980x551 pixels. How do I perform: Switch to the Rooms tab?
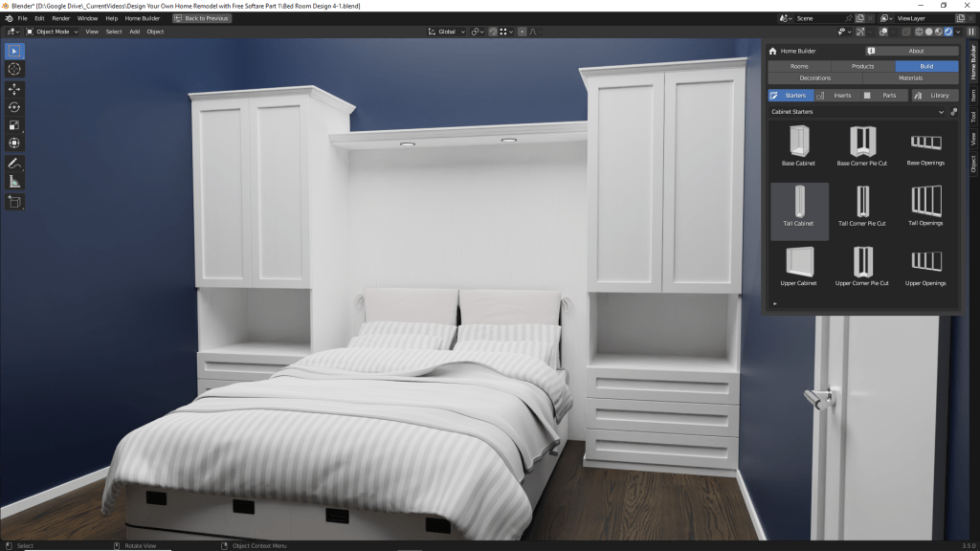[799, 66]
